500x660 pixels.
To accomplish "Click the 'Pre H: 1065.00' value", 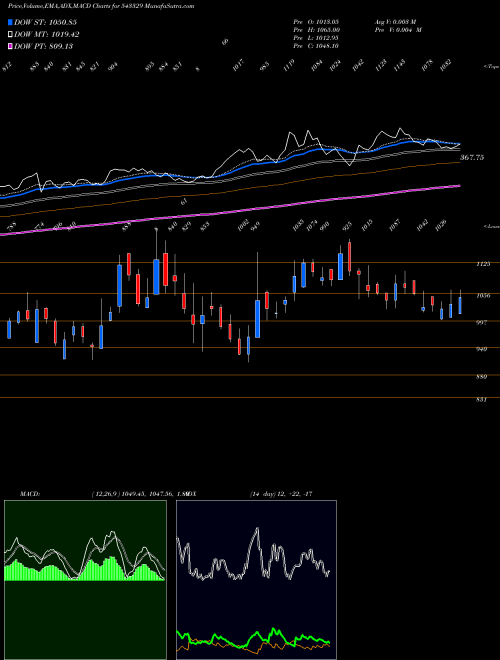I will [317, 30].
